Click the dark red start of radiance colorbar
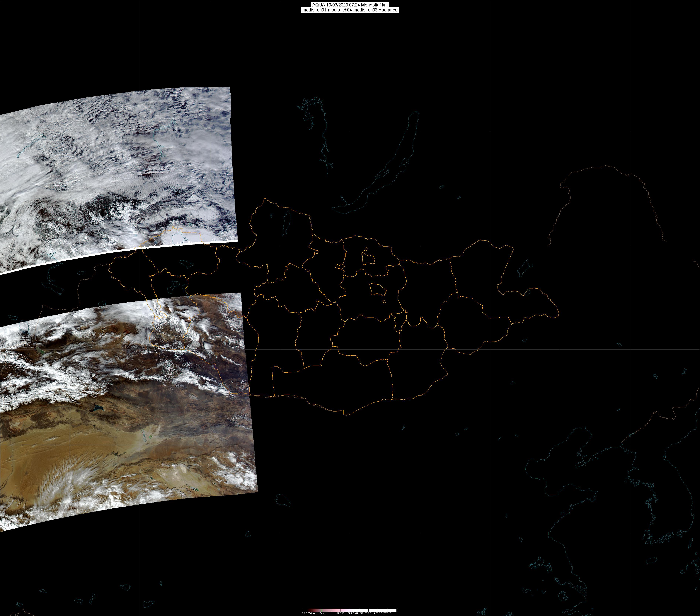 pyautogui.click(x=310, y=610)
